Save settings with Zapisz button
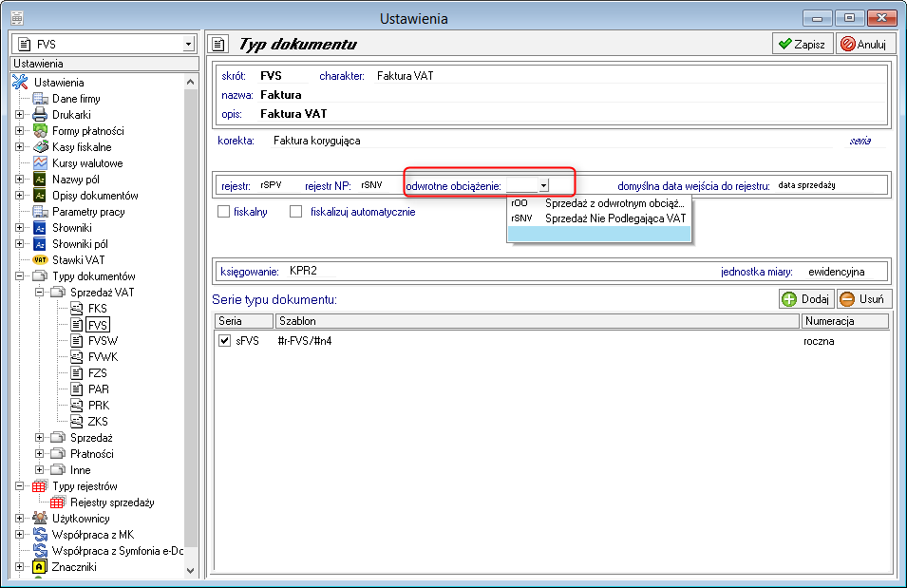 (803, 44)
